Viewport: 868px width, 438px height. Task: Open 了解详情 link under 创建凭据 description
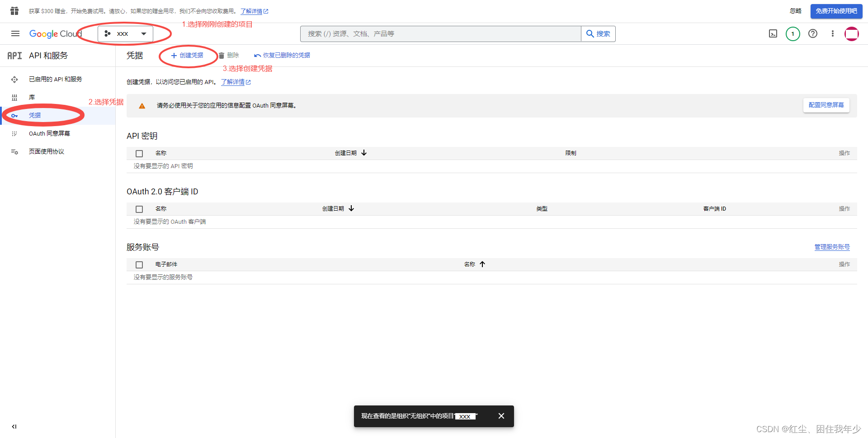click(x=236, y=82)
